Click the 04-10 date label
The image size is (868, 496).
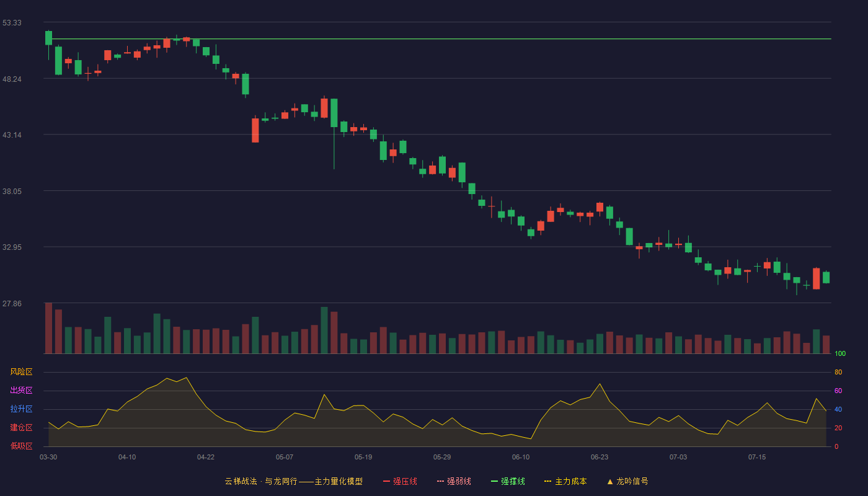[x=127, y=457]
